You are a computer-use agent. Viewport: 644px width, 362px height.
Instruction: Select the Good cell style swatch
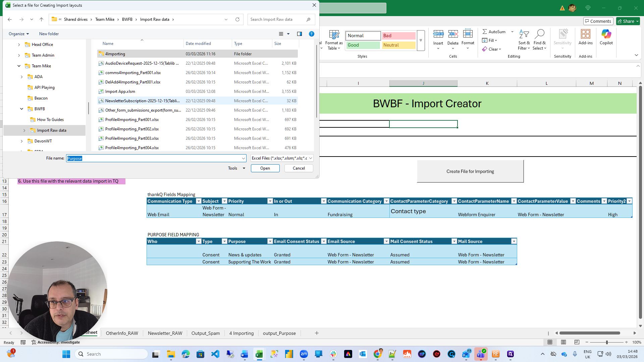click(x=363, y=45)
